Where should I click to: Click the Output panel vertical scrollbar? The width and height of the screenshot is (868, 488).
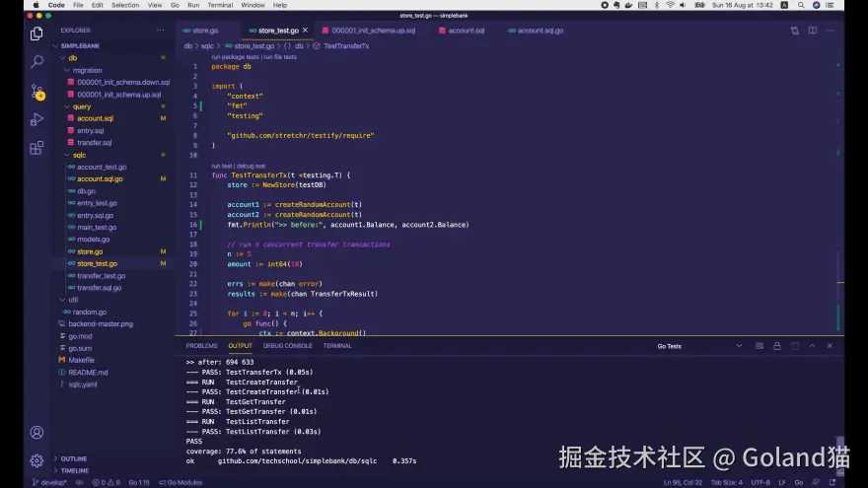(840, 456)
